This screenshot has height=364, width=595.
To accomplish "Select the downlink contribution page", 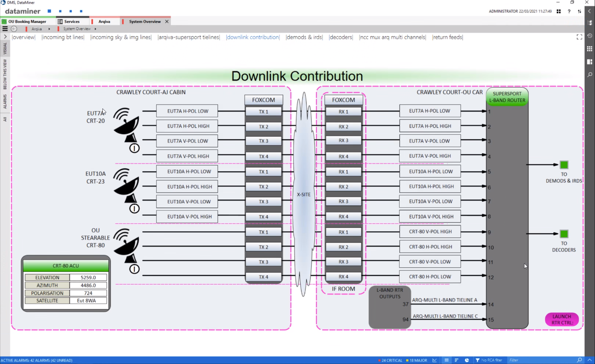I will 253,37.
